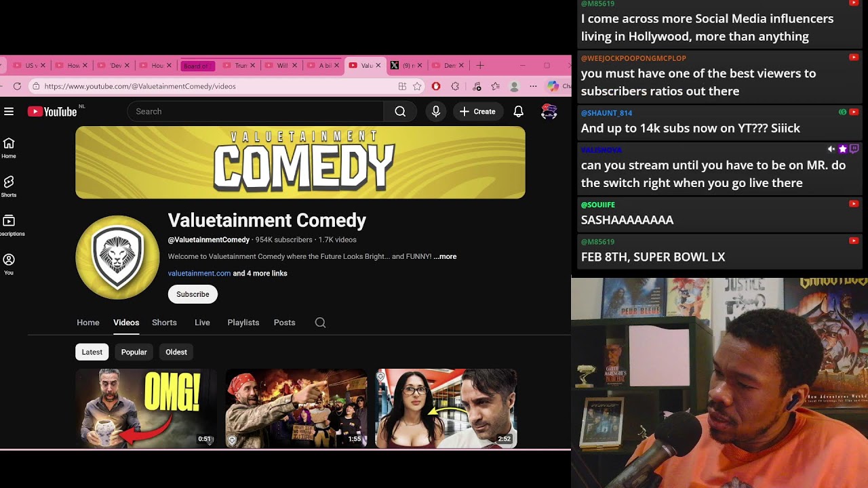Screen dimensions: 868x488
Task: Click the Valuetainment Comedy yellow banner
Action: (300, 163)
